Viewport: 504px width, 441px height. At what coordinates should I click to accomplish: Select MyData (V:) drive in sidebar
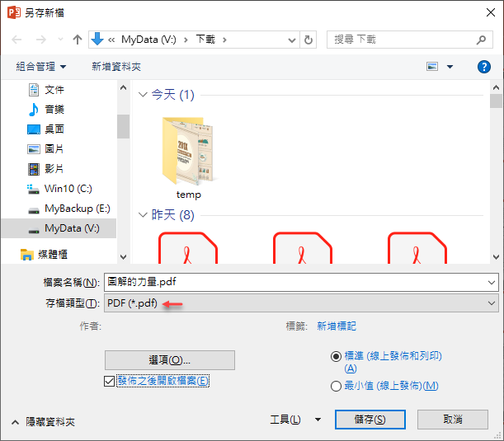tap(59, 228)
